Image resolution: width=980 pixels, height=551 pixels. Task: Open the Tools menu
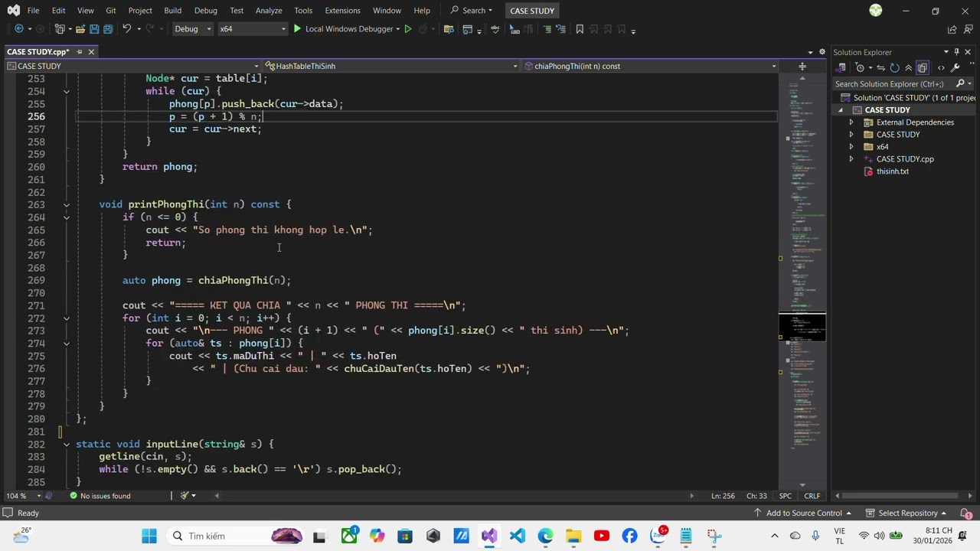(x=303, y=11)
